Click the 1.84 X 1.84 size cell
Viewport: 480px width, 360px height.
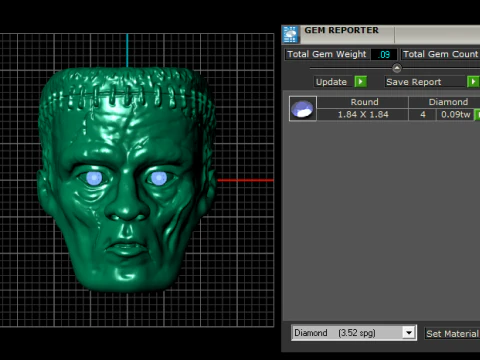[363, 114]
